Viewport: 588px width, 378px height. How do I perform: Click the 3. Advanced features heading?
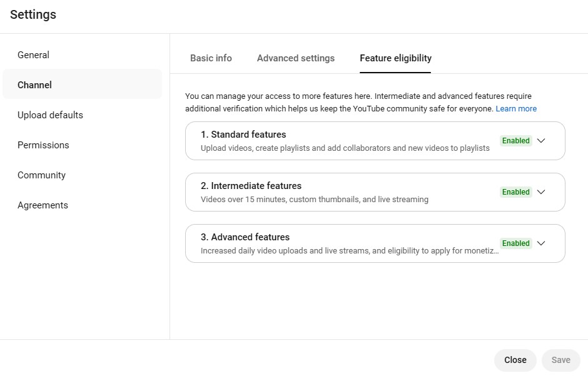[x=245, y=237]
